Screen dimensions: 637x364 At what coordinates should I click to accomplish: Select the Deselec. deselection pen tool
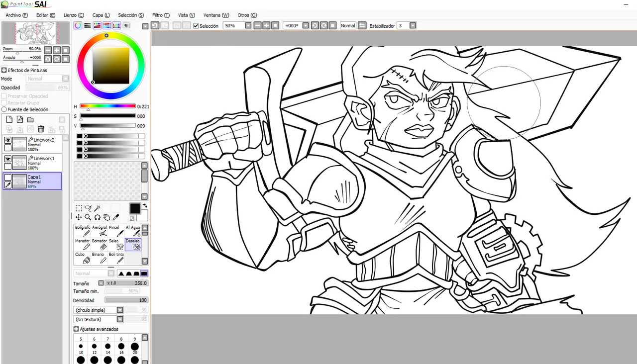pyautogui.click(x=133, y=244)
